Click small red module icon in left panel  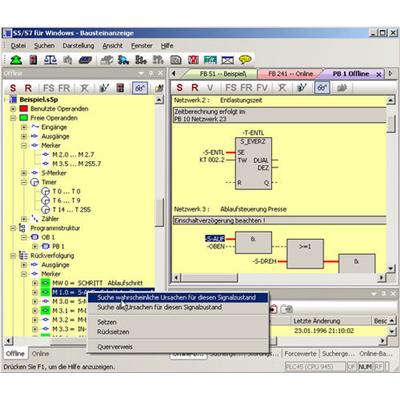(x=120, y=88)
